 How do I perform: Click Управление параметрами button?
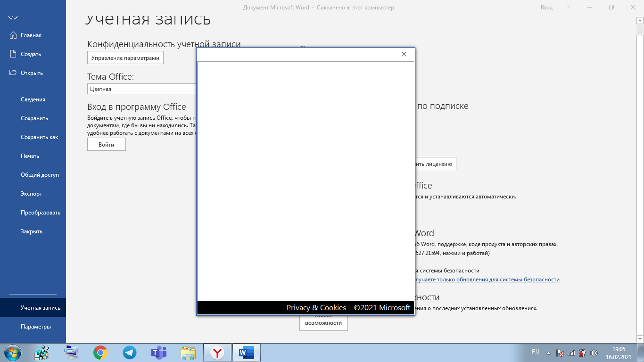point(125,58)
